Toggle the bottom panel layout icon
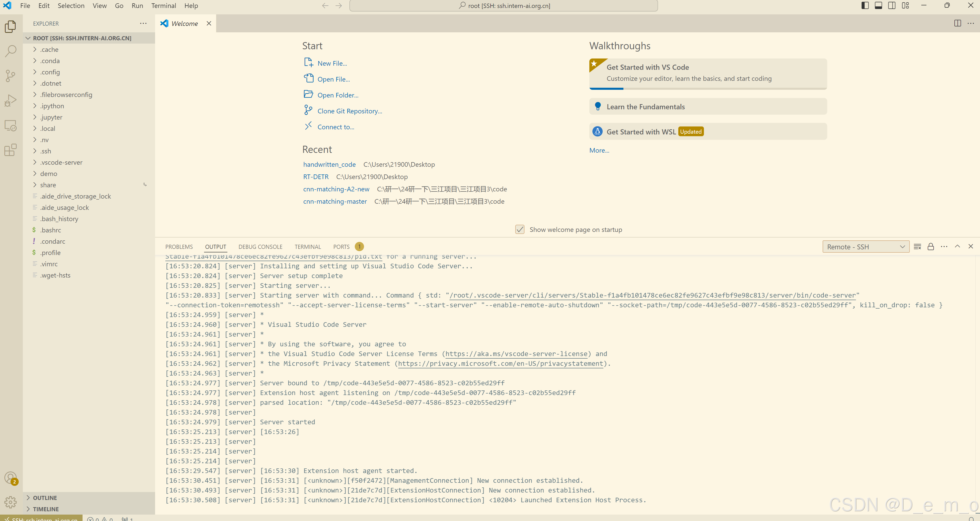The height and width of the screenshot is (521, 980). [878, 6]
